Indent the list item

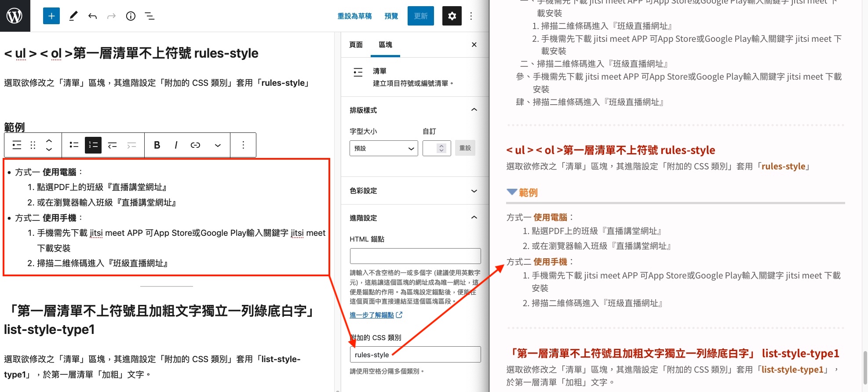pyautogui.click(x=131, y=145)
